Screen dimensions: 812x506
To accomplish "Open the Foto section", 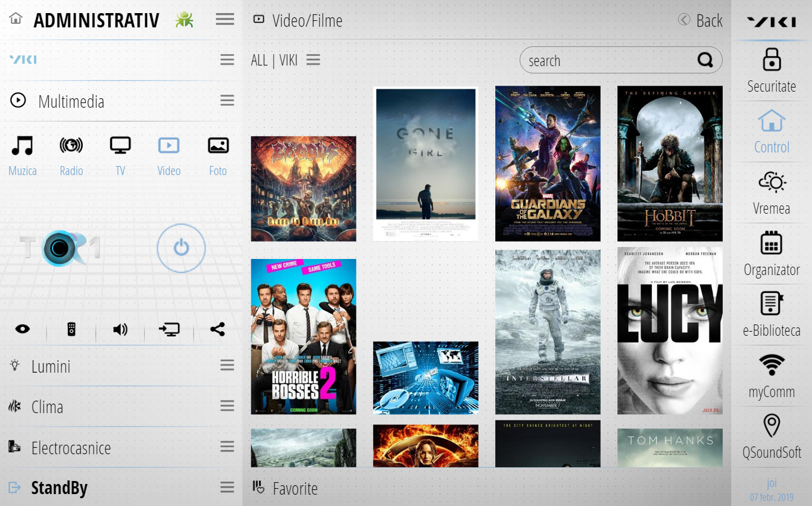I will coord(217,145).
